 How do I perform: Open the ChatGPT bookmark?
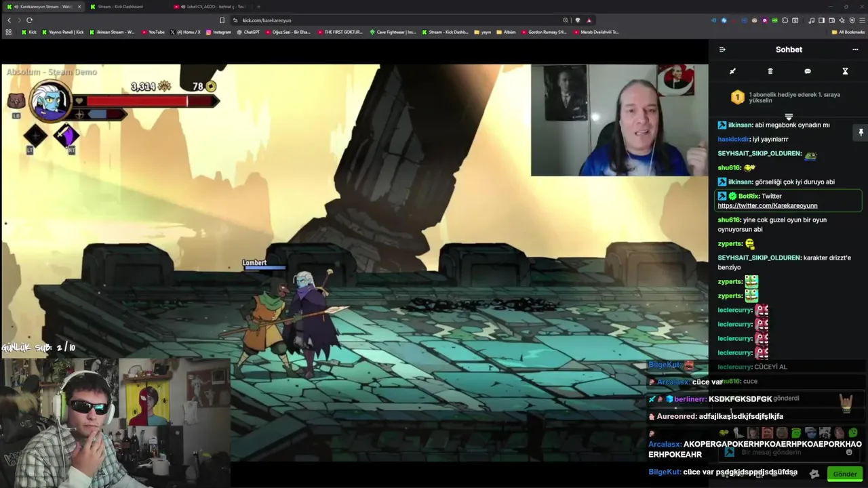tap(248, 32)
